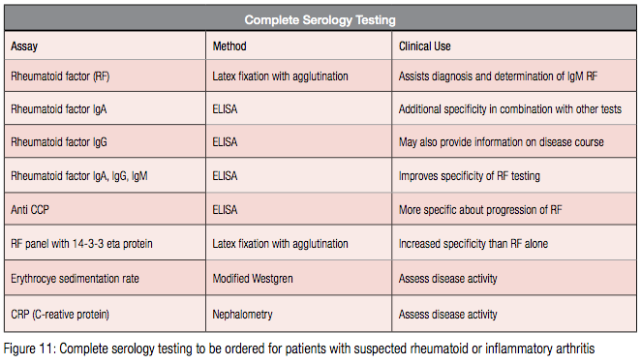Viewport: 641px width, 364px height.
Task: Click the 'Complete Serology Testing' table title
Action: tap(320, 20)
